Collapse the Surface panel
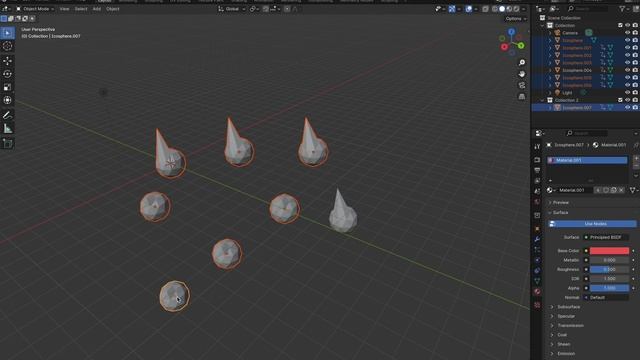640x360 pixels. [x=560, y=213]
